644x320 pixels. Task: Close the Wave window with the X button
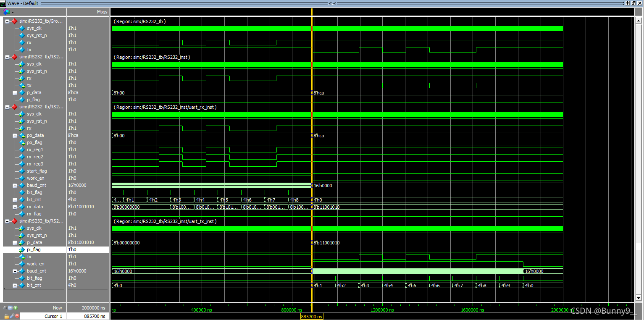pos(640,3)
